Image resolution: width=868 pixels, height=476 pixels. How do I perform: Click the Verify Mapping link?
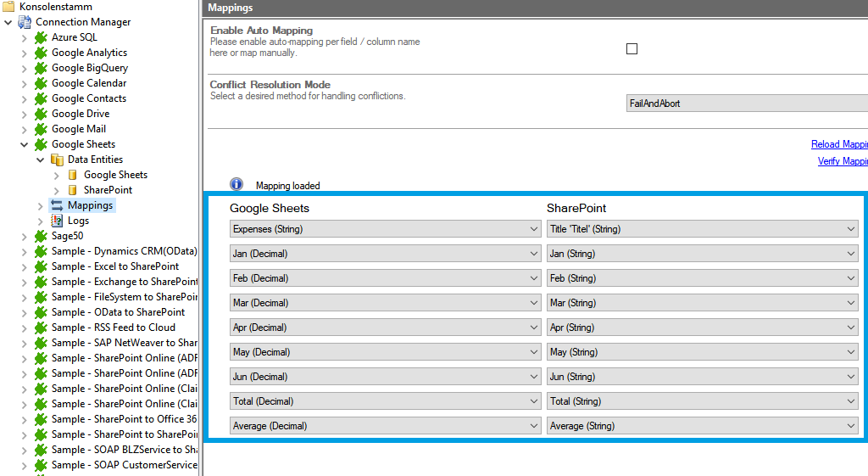842,161
